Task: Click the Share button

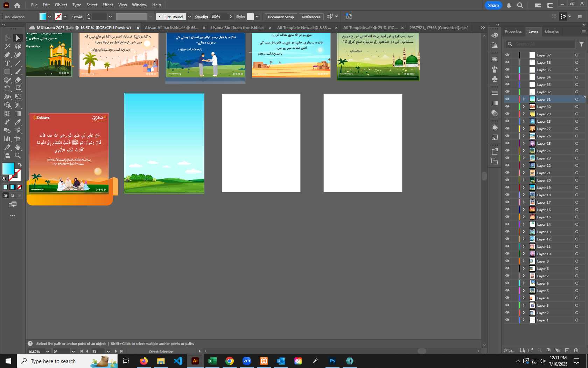Action: pos(493,5)
